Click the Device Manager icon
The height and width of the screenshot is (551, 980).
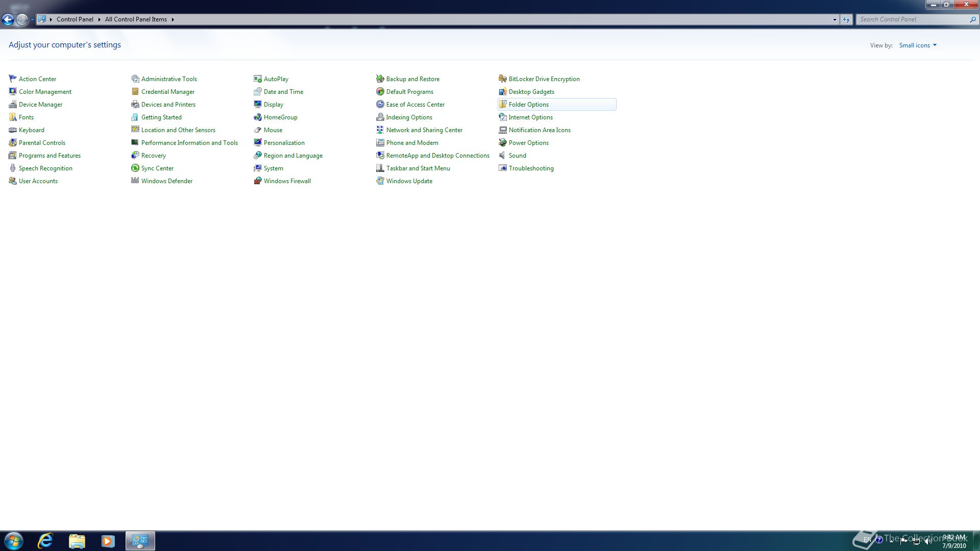13,104
